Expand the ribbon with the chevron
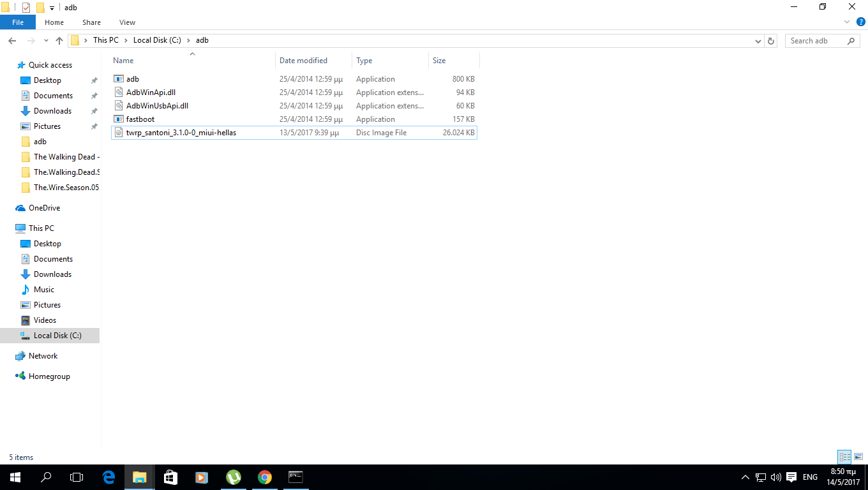Screen dimensions: 868x490 pyautogui.click(x=848, y=22)
